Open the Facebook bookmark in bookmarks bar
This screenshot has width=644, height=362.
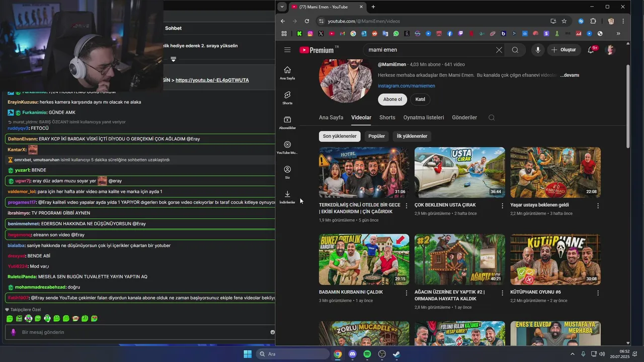[449, 34]
